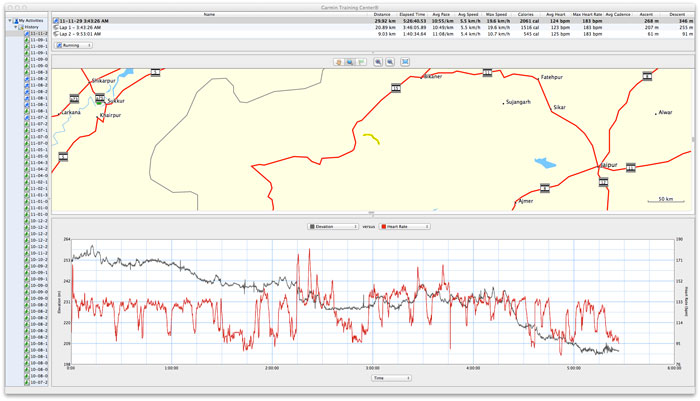Select the 11-05-0 activity in History
This screenshot has height=401, width=700.
[x=38, y=156]
